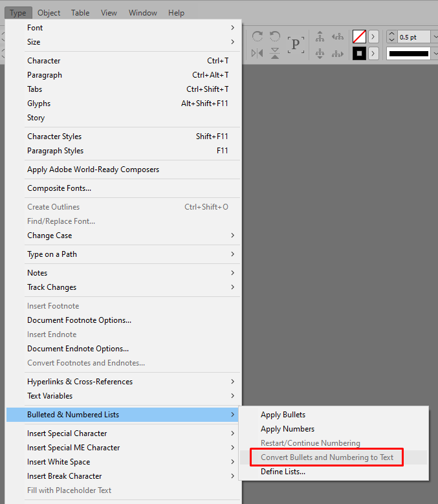Click Insert Footnote menu entry
Image resolution: width=438 pixels, height=504 pixels.
click(x=124, y=306)
